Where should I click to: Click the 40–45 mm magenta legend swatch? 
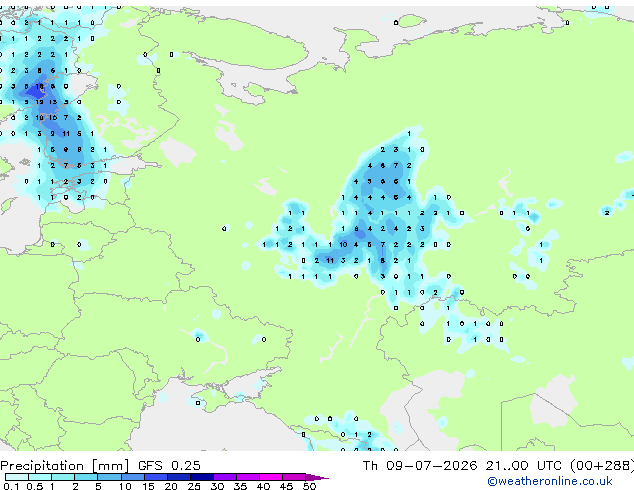point(271,477)
